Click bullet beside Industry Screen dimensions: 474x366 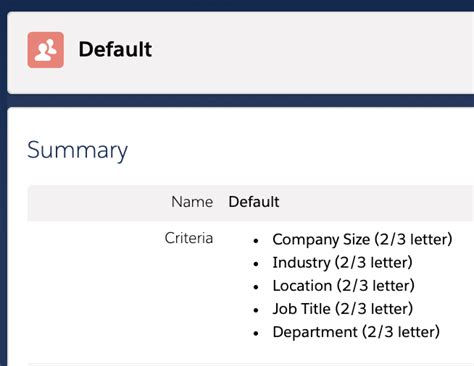256,264
